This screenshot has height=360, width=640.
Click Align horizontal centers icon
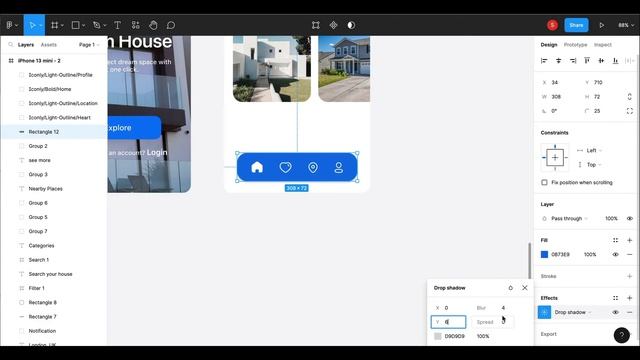pos(558,61)
